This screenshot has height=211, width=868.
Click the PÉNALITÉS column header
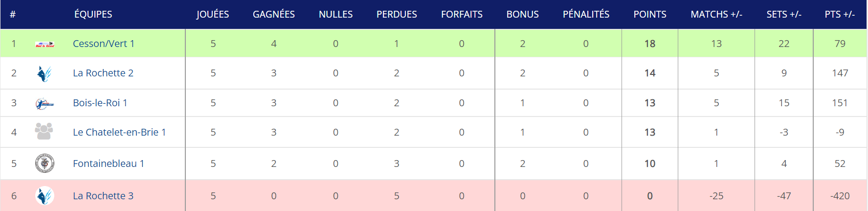click(x=586, y=14)
